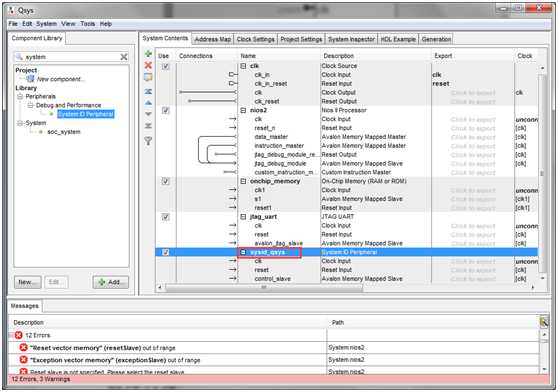Image resolution: width=558 pixels, height=392 pixels.
Task: Collapse Debug and Performance tree node
Action: (x=30, y=105)
